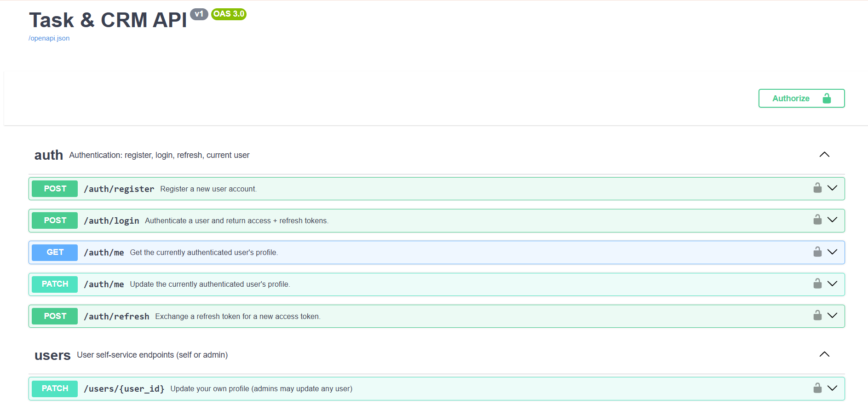This screenshot has width=868, height=417.
Task: Click the lock icon on POST /auth/register row
Action: [817, 188]
